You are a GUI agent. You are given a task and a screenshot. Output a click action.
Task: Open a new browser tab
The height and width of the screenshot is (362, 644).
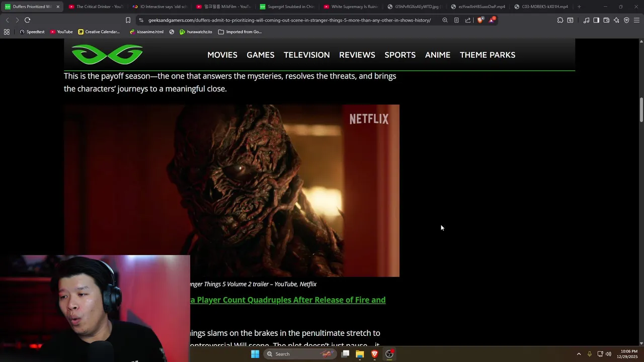[579, 7]
